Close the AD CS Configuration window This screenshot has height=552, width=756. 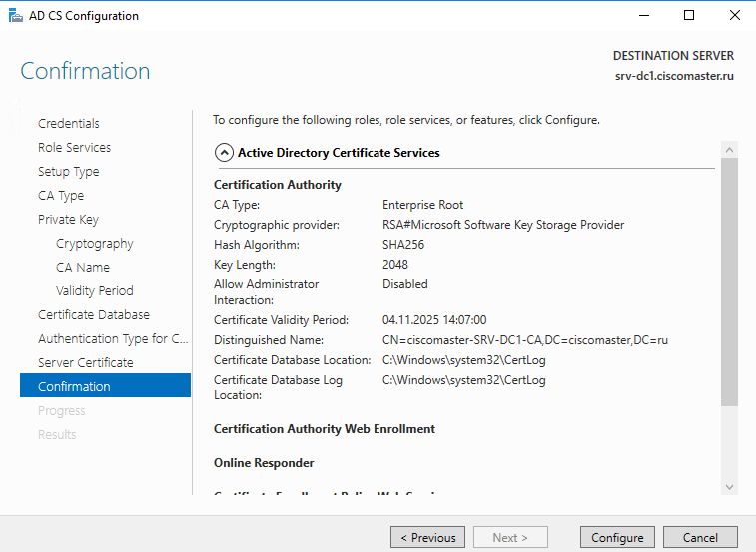click(x=735, y=15)
